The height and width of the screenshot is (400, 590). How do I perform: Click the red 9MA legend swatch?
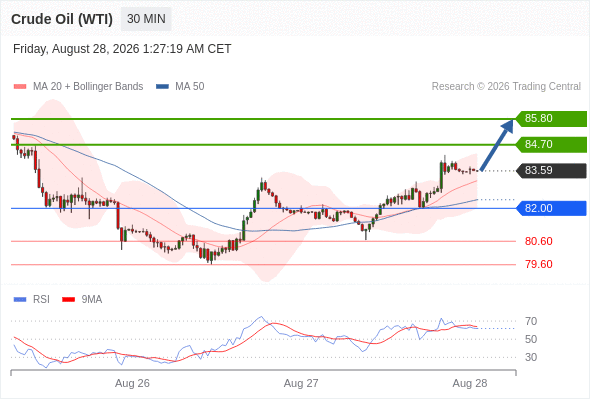(x=68, y=300)
